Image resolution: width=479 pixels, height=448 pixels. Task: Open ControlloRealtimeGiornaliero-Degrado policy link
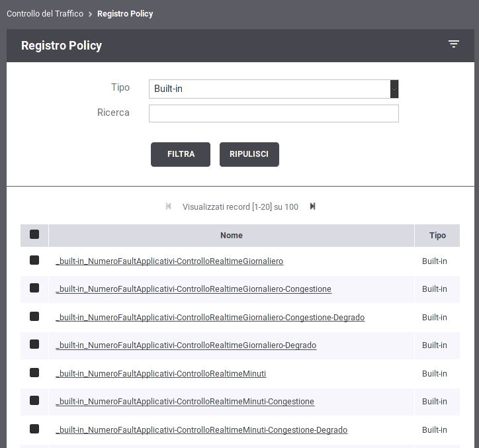click(186, 345)
